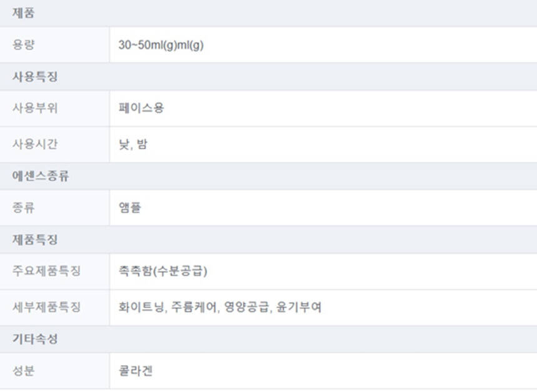Click the 페이스용 value text
The width and height of the screenshot is (537, 392).
(141, 108)
